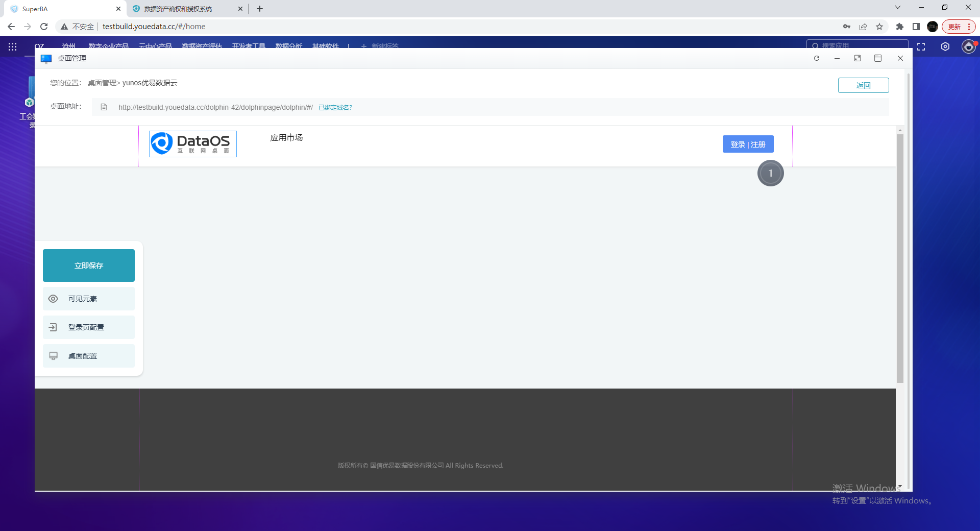Refresh the 桌面管理 window content
This screenshot has height=531, width=980.
click(817, 58)
